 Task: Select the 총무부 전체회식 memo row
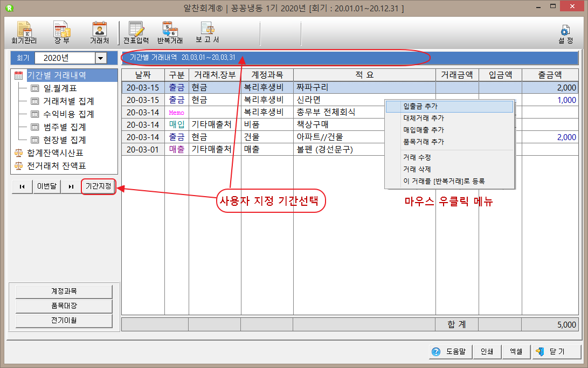[x=349, y=113]
